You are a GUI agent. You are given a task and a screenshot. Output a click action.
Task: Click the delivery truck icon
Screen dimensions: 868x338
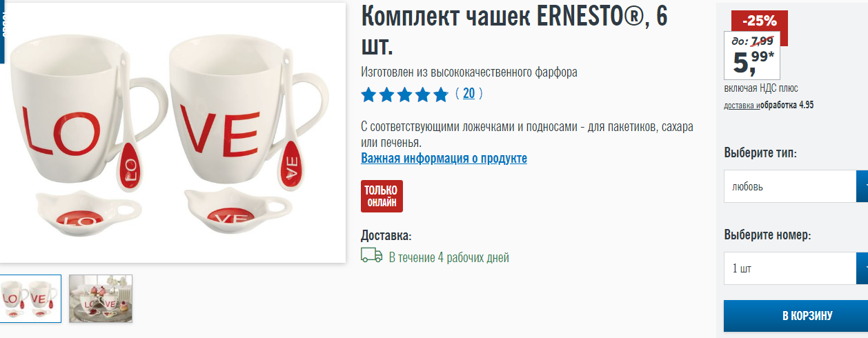[x=371, y=256]
